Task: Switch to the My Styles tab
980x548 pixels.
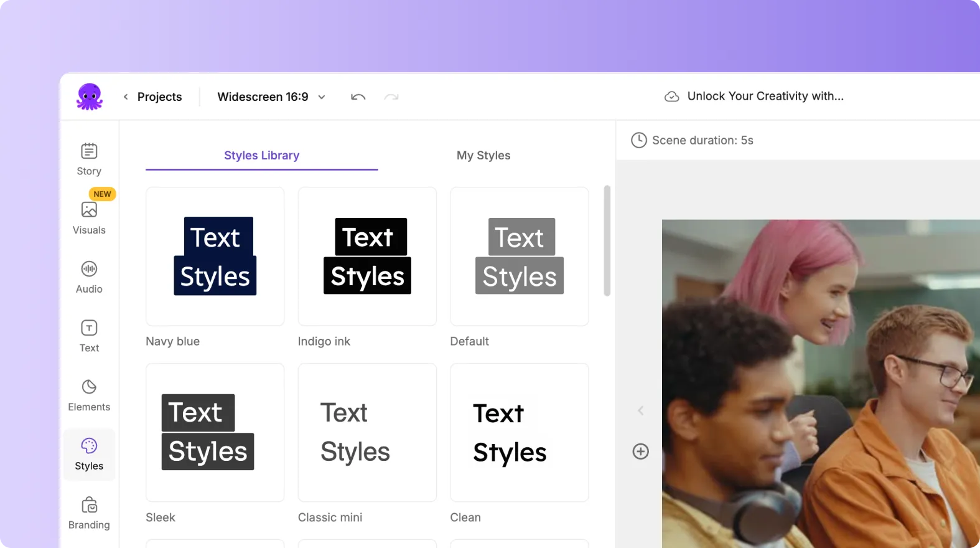Action: (x=483, y=156)
